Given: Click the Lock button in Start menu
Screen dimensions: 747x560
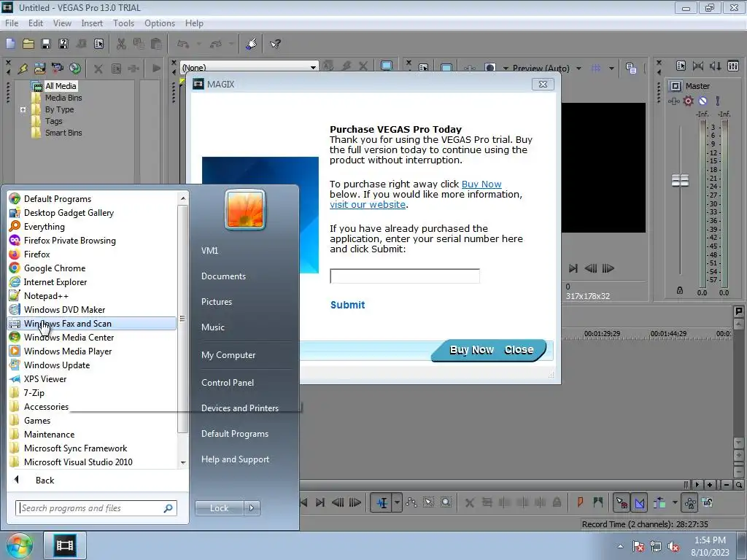Looking at the screenshot, I should 219,508.
